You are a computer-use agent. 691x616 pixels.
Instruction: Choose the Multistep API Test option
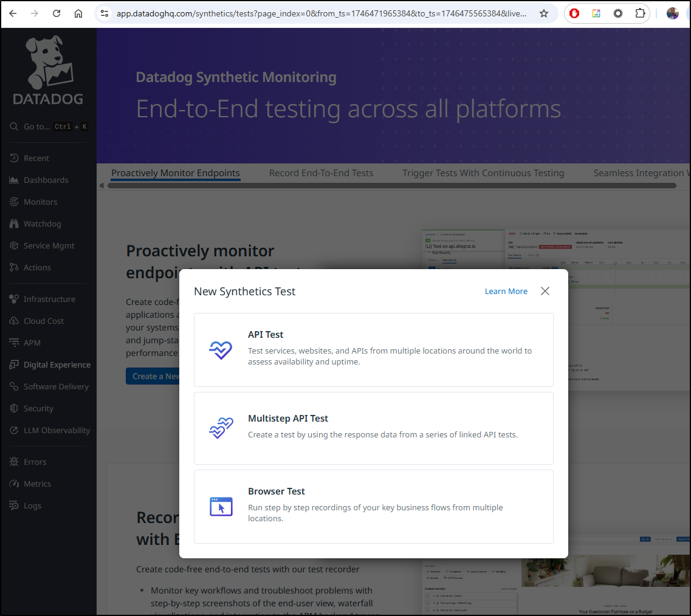click(374, 428)
